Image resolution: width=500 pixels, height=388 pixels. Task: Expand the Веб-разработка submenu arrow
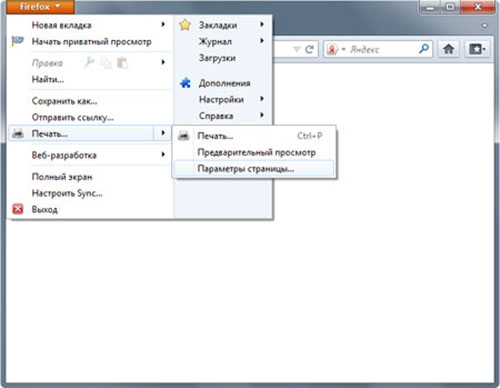[163, 154]
